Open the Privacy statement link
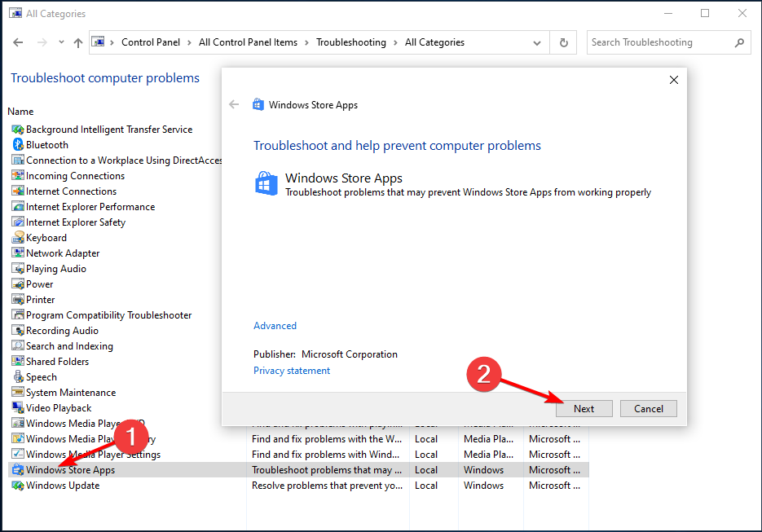 pos(292,371)
